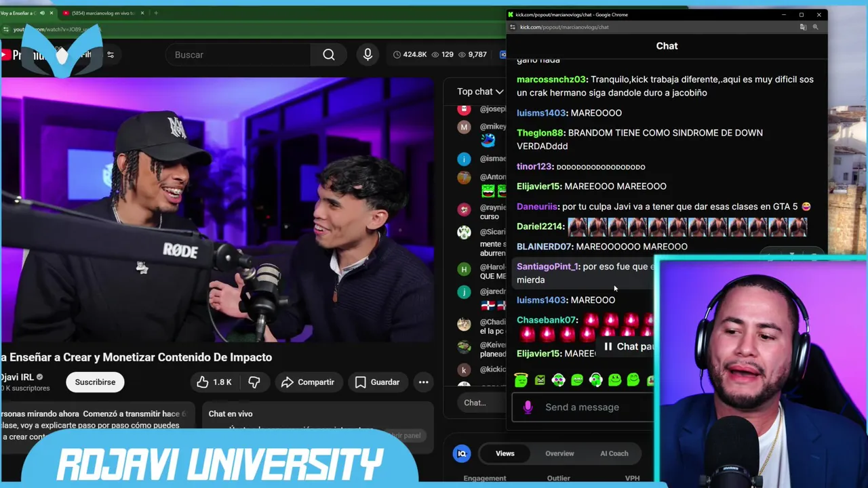Close the marcianovlog en vivo tab

[x=142, y=13]
